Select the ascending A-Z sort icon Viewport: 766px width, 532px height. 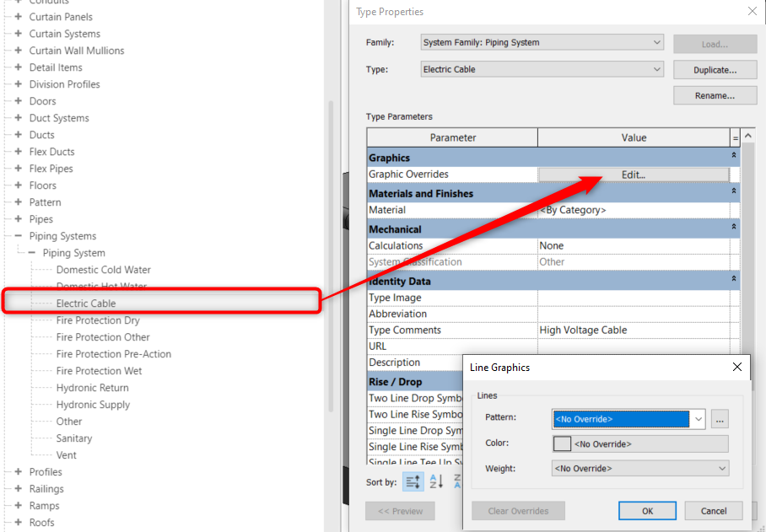click(x=436, y=481)
